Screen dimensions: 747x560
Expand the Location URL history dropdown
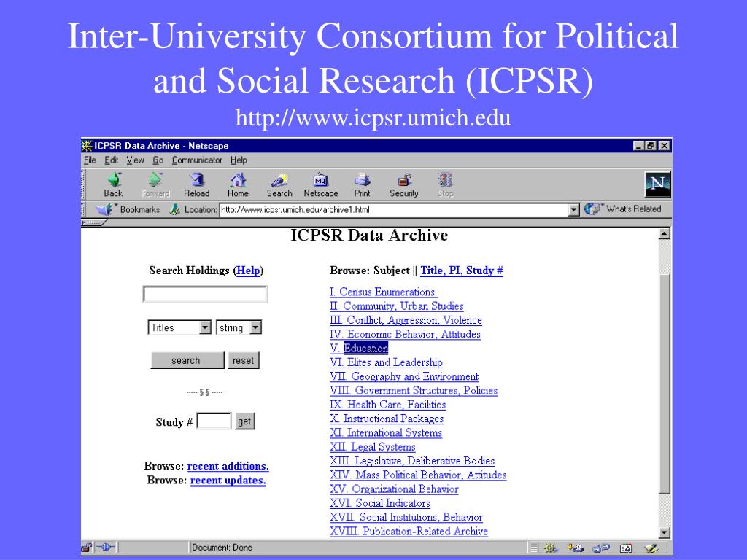click(x=574, y=209)
